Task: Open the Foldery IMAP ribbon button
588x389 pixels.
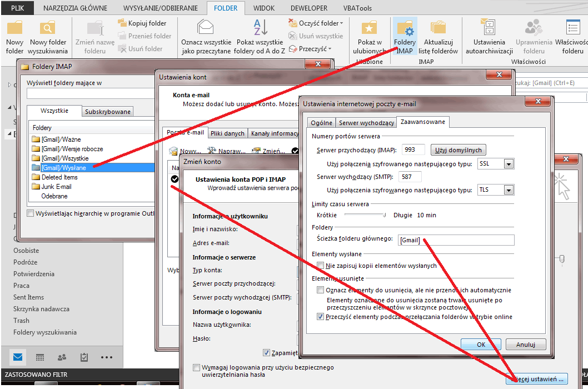Action: coord(405,37)
